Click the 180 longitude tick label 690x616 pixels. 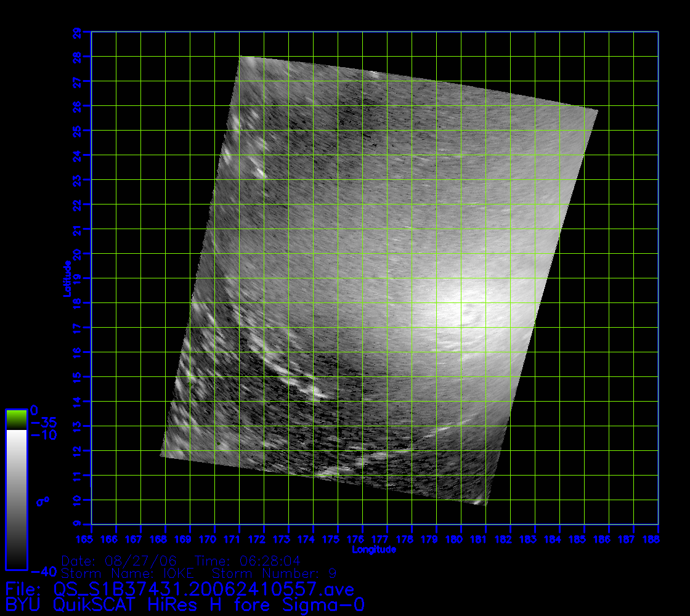454,540
